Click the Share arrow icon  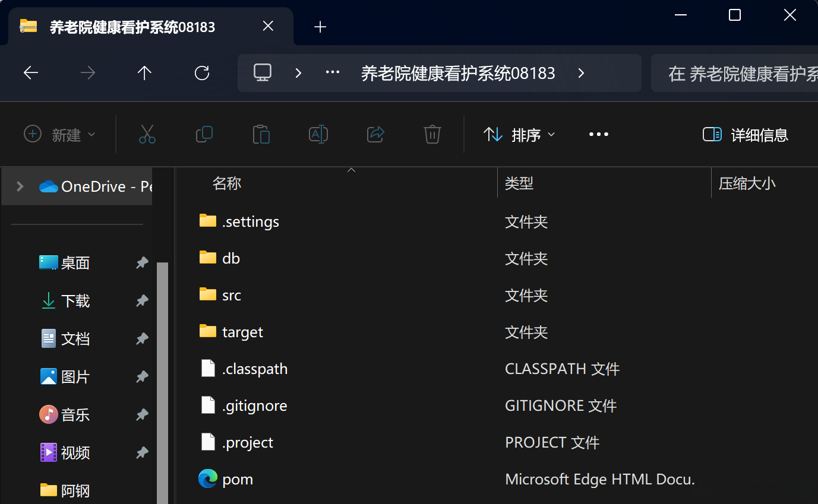click(375, 134)
